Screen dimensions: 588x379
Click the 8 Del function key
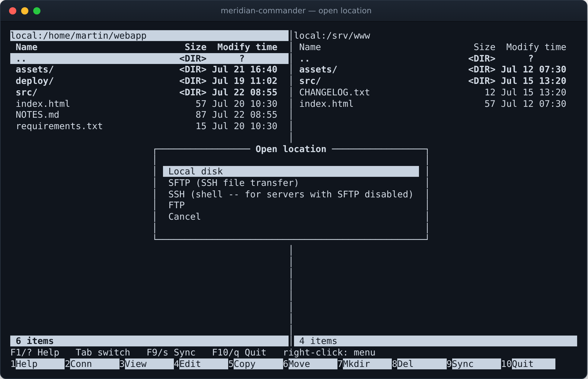pos(419,364)
